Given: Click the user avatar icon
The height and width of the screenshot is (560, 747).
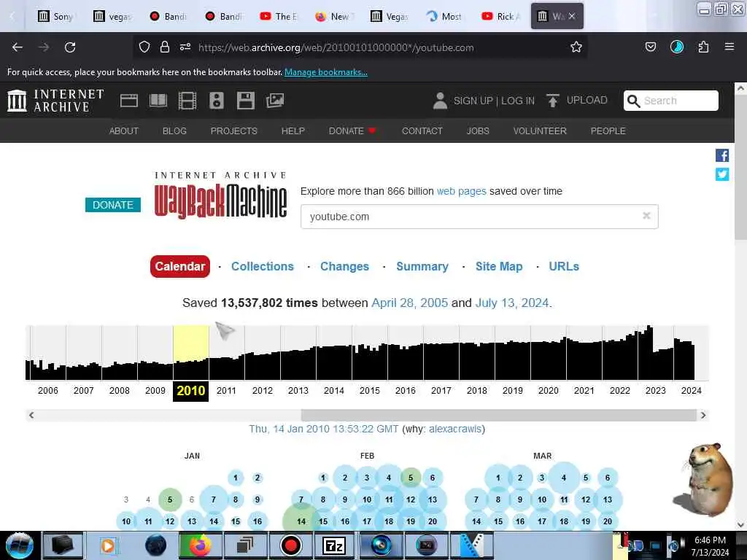Looking at the screenshot, I should (x=440, y=101).
